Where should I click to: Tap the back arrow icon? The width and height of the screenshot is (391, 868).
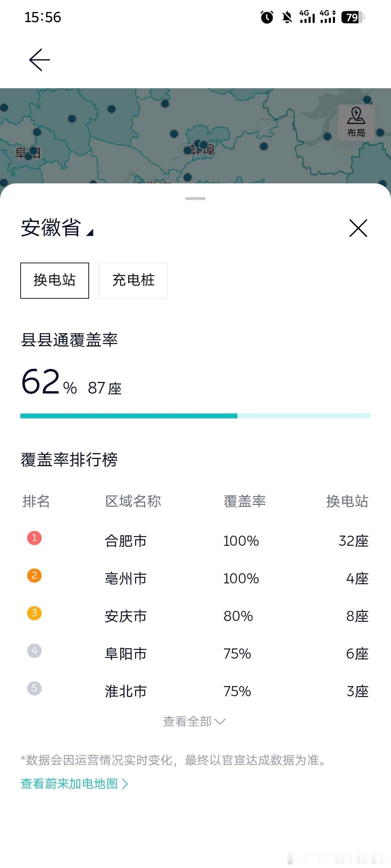[39, 60]
